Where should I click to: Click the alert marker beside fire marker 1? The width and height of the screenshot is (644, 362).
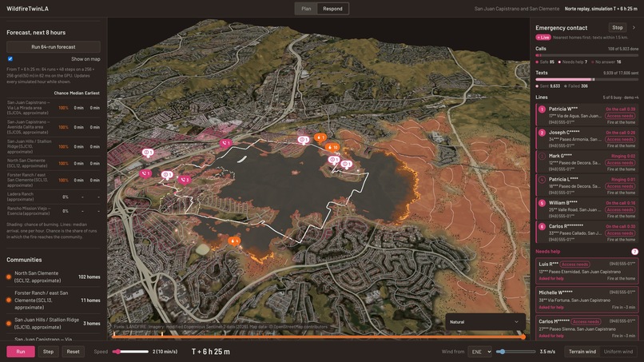coord(303,140)
